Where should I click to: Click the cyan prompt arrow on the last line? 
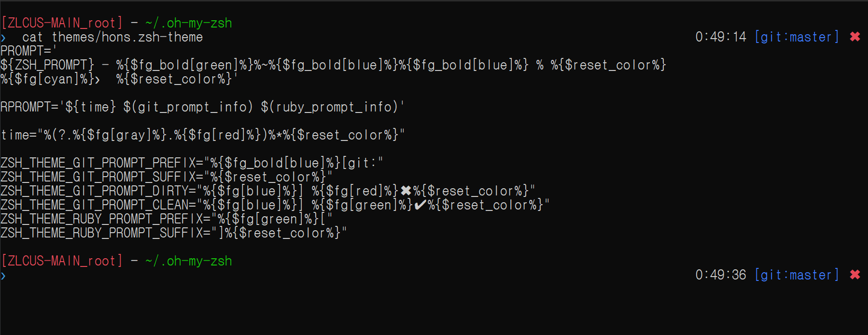coord(3,276)
